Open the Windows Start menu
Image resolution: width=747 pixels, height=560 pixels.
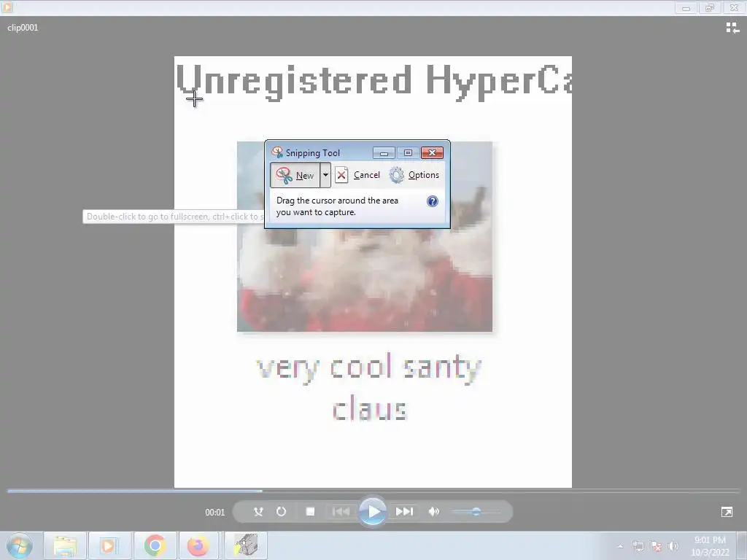(20, 545)
